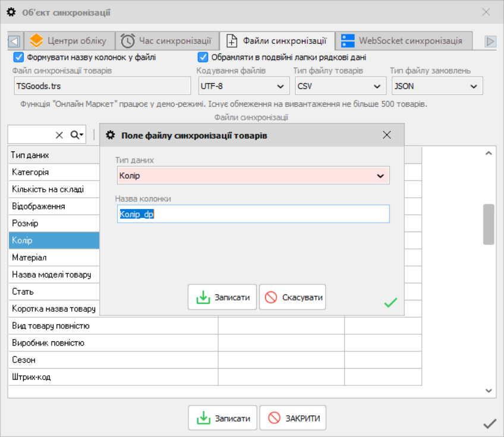The height and width of the screenshot is (437, 504).
Task: Click the gray checkmark icon at bottom right
Action: click(x=490, y=423)
